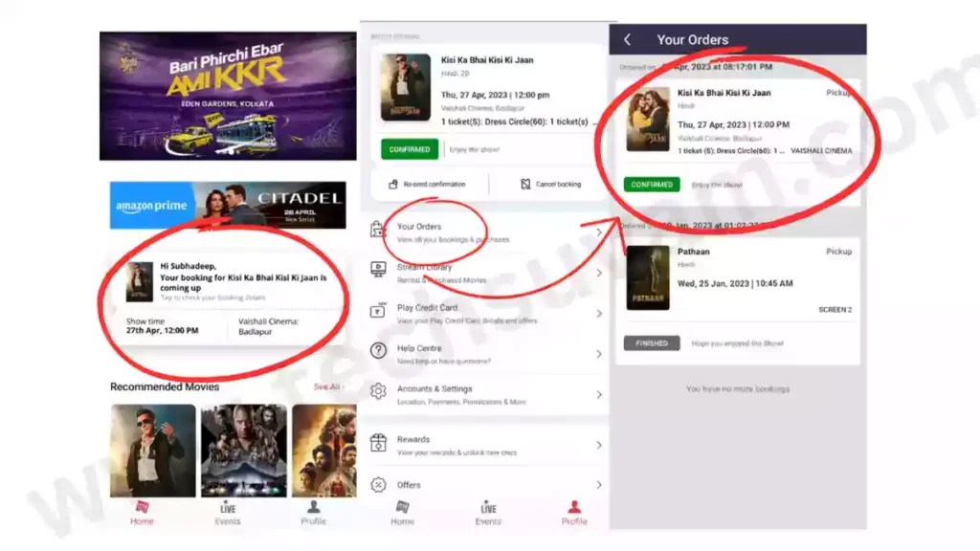This screenshot has width=980, height=551.
Task: Expand the Stream Library chevron arrow
Action: coord(599,270)
